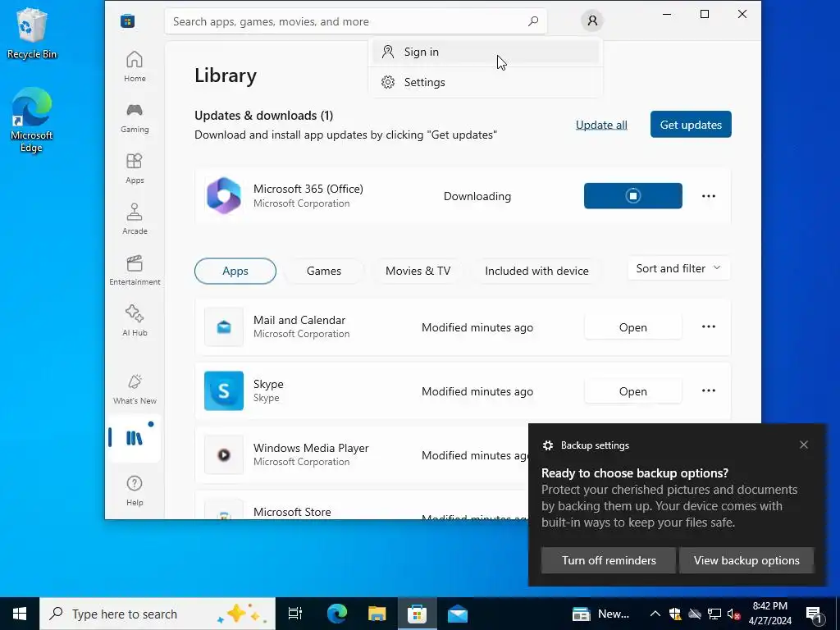
Task: Click the Microsoft Store logo icon
Action: click(x=127, y=21)
